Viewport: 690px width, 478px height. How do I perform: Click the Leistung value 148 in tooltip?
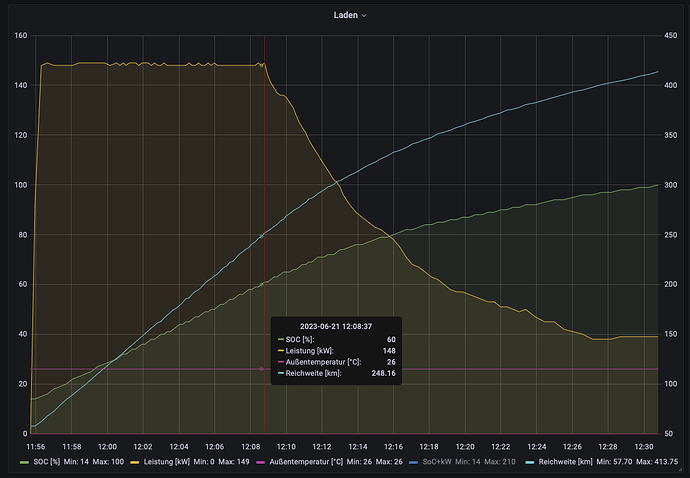click(x=389, y=351)
